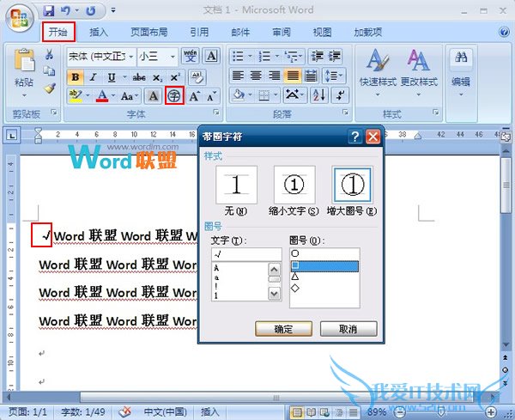515x420 pixels.
Task: Toggle Italic formatting
Action: (94, 77)
